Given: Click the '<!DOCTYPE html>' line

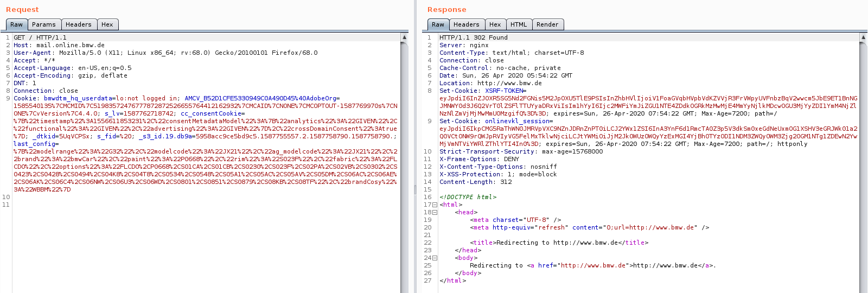Looking at the screenshot, I should pos(468,197).
